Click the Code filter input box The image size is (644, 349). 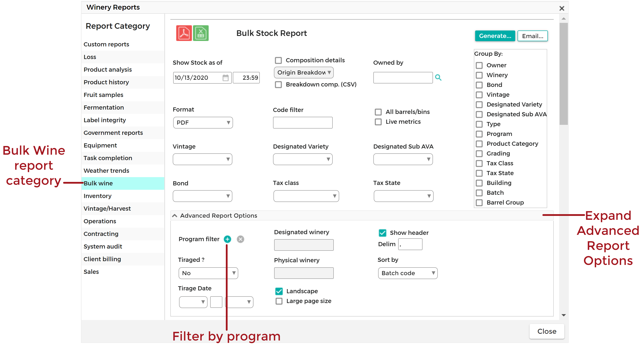[x=302, y=123]
